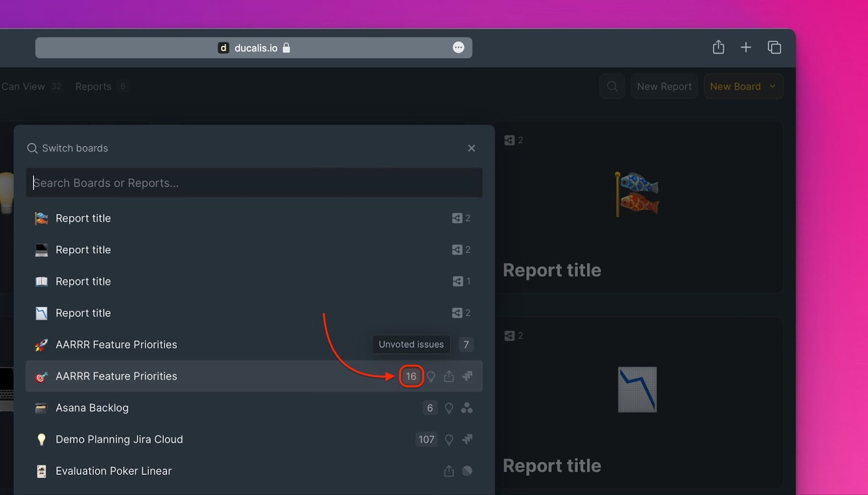This screenshot has width=868, height=495.
Task: Show Safari tab overview icon
Action: pos(774,48)
